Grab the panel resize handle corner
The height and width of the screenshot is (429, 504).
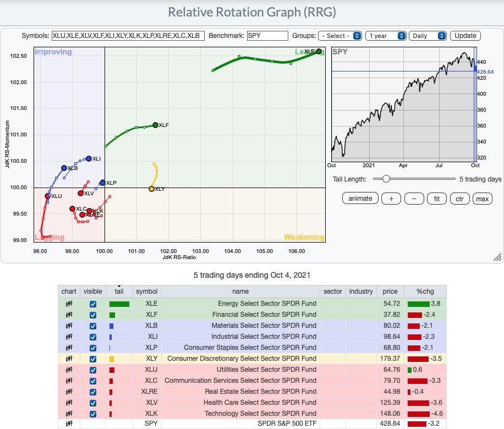click(497, 257)
